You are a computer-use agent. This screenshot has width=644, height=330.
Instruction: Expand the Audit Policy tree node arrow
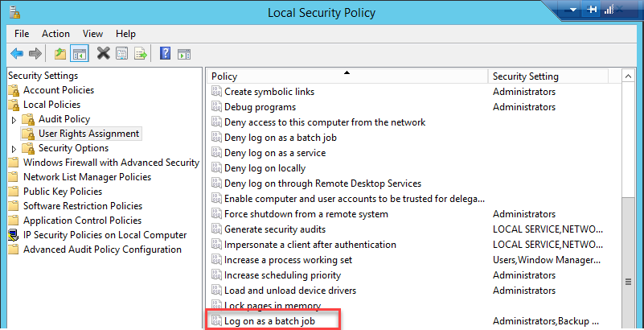pyautogui.click(x=14, y=119)
